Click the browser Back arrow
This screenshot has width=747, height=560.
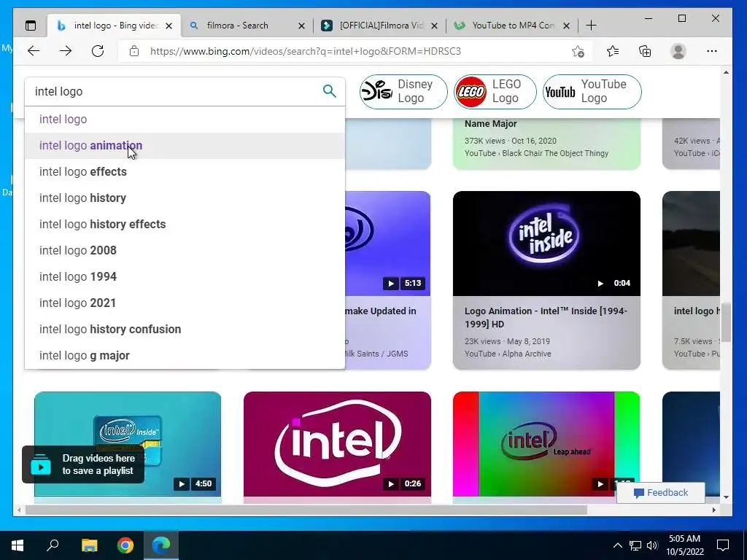click(x=34, y=51)
